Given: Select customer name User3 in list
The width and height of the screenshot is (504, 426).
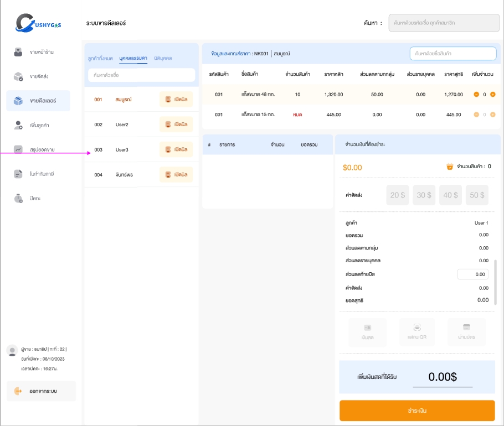Looking at the screenshot, I should 122,149.
